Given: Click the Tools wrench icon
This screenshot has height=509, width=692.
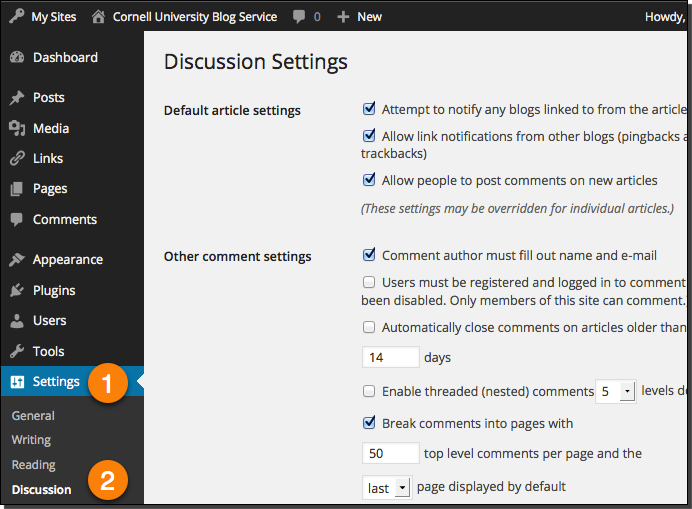Looking at the screenshot, I should coord(17,351).
